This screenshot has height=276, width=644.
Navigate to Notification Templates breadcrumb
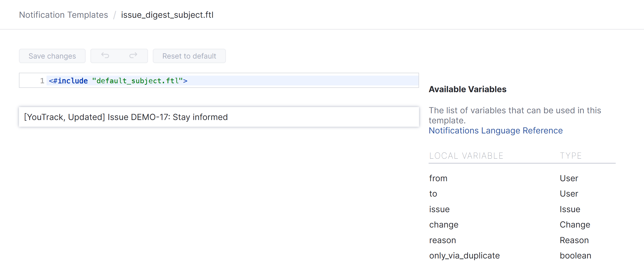click(x=64, y=15)
